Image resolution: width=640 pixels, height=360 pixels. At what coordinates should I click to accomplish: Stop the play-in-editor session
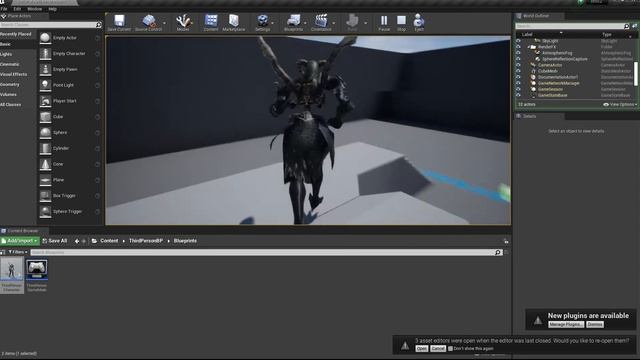pos(402,20)
